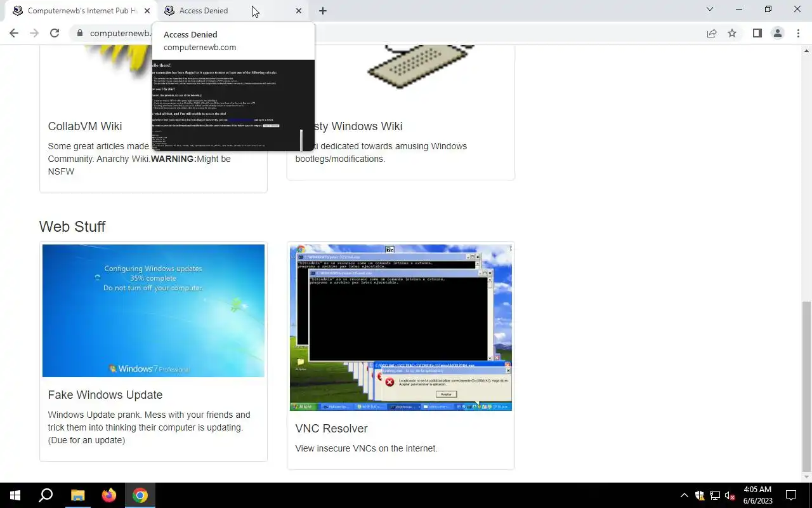Click the Access Denied tab preview thumbnail
The height and width of the screenshot is (508, 812).
click(233, 105)
